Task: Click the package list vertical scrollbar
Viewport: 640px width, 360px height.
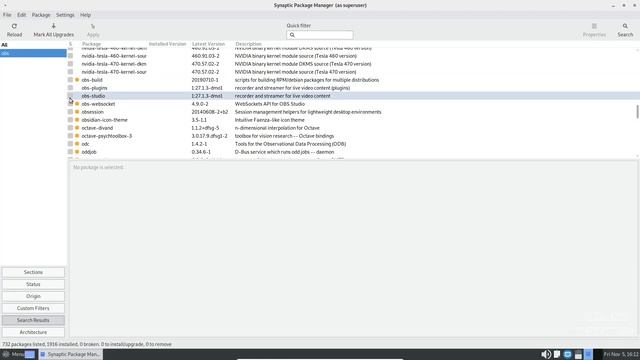Action: 637,111
